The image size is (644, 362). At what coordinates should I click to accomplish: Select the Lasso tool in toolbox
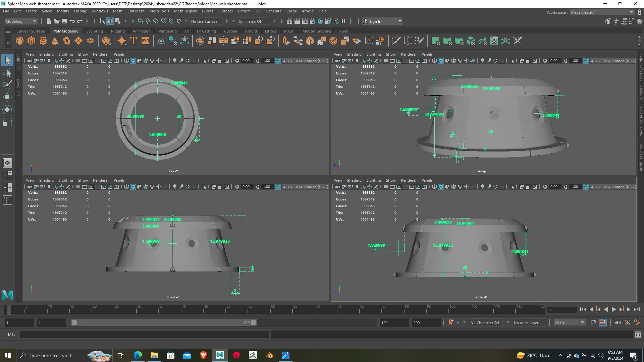point(7,72)
